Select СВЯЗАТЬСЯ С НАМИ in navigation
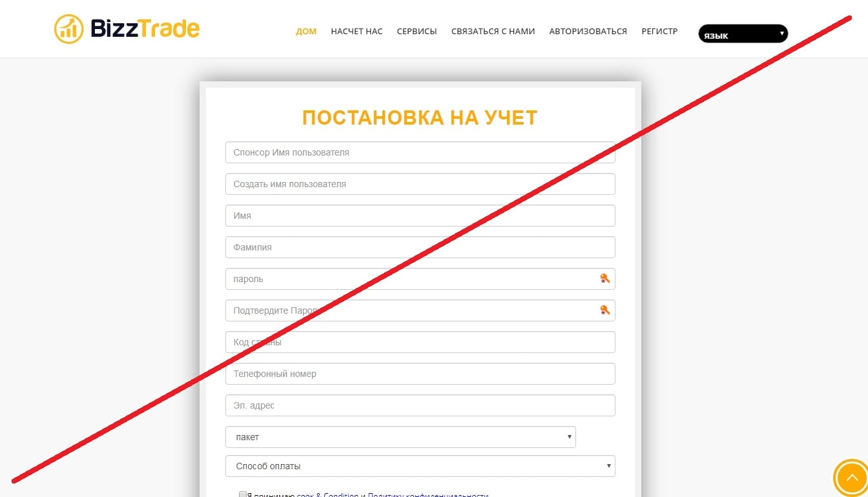Screen dimensions: 868x497 (x=493, y=31)
